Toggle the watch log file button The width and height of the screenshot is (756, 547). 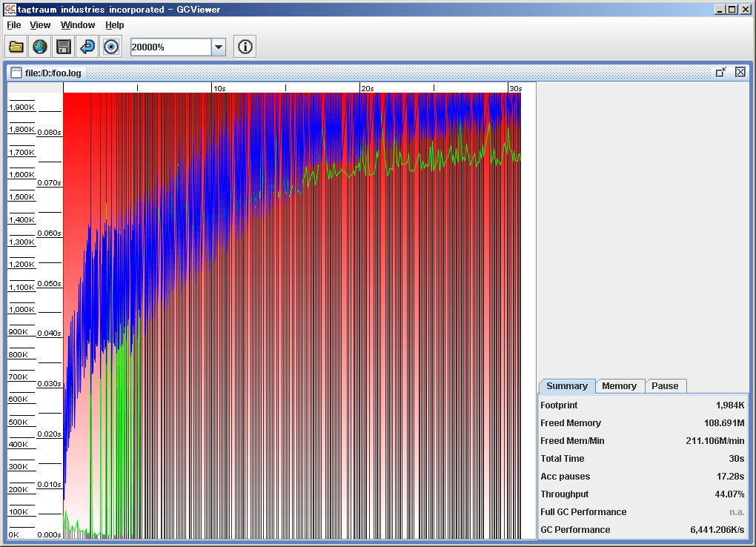(111, 47)
